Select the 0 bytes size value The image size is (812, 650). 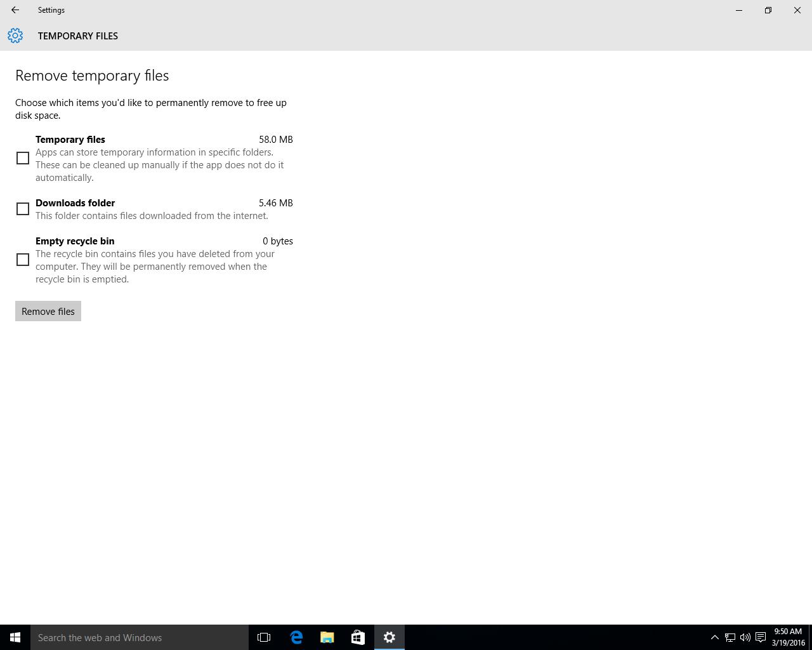click(278, 241)
